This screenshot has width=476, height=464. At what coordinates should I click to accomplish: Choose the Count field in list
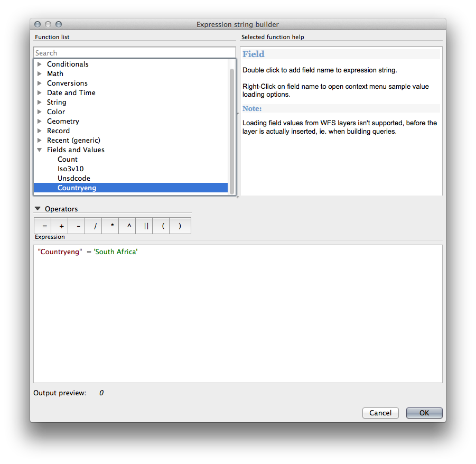click(68, 160)
